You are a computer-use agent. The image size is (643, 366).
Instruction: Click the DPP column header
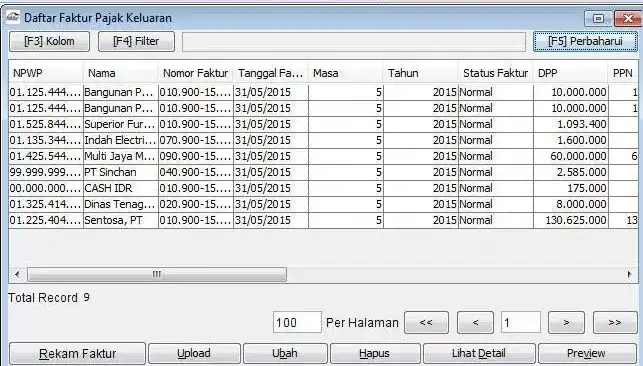pyautogui.click(x=571, y=73)
